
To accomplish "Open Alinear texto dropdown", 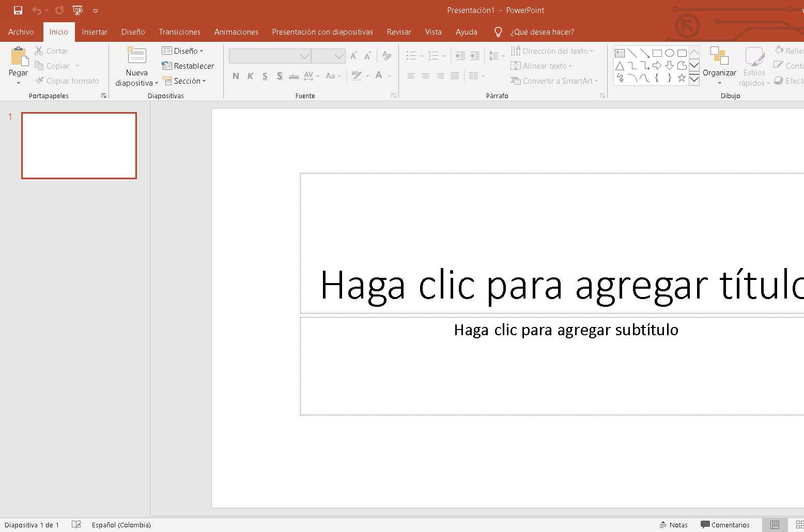I will pyautogui.click(x=541, y=66).
